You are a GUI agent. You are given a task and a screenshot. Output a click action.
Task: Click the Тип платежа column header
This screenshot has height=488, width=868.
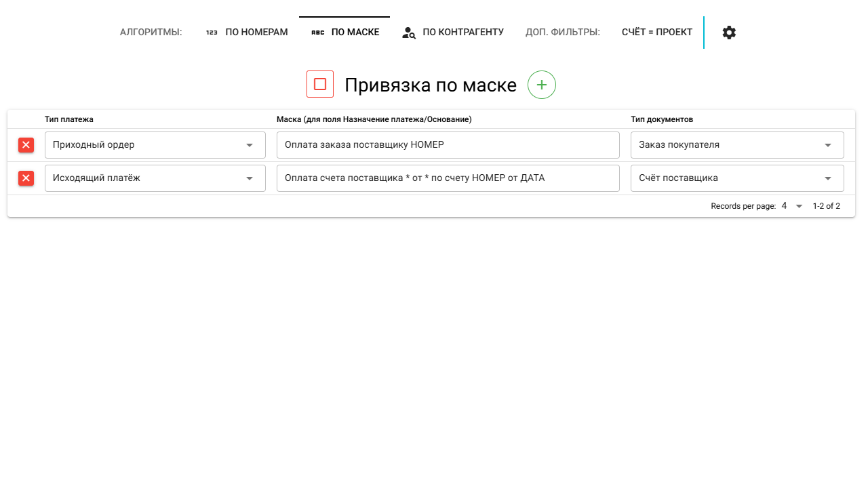pos(69,119)
